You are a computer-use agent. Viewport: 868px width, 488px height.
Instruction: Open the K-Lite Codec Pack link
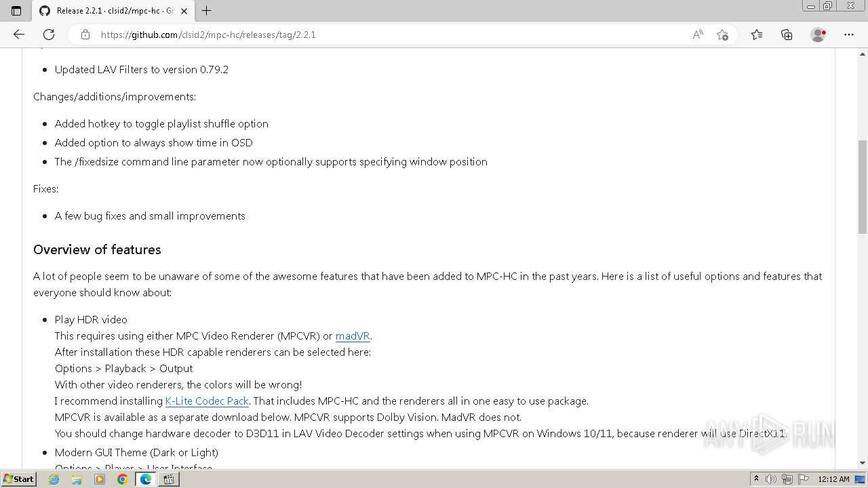pyautogui.click(x=207, y=401)
